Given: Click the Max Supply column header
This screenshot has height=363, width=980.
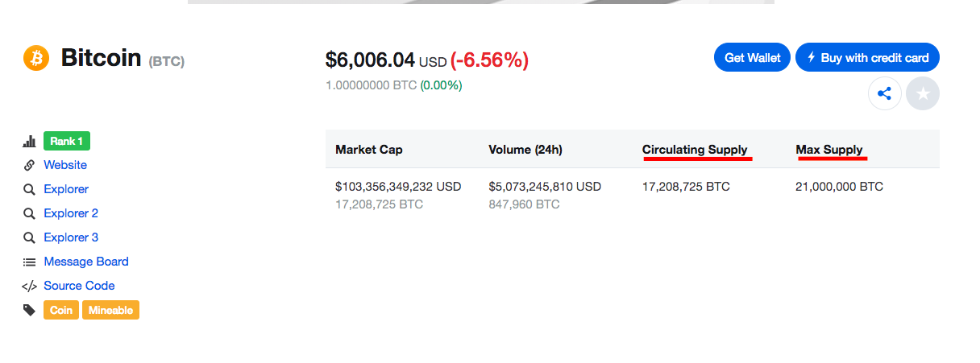Looking at the screenshot, I should pyautogui.click(x=829, y=150).
